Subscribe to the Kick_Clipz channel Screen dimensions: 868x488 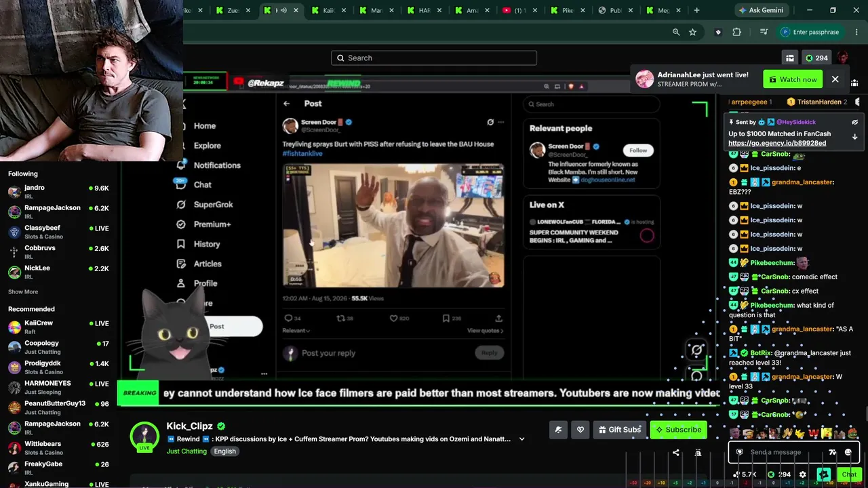click(x=678, y=429)
